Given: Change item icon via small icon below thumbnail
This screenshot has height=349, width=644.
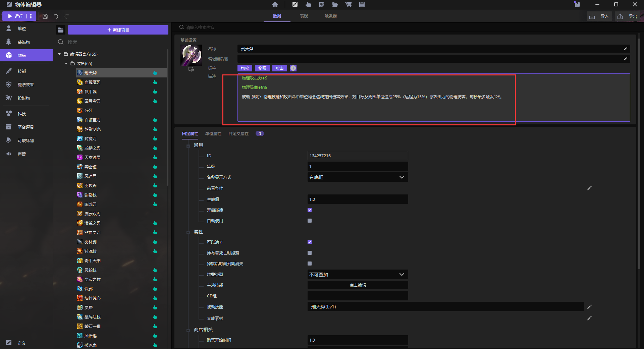Looking at the screenshot, I should tap(191, 69).
